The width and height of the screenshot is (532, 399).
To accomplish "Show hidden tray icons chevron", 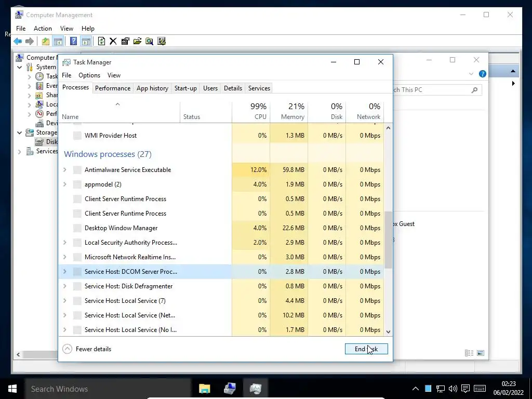I will coord(415,389).
